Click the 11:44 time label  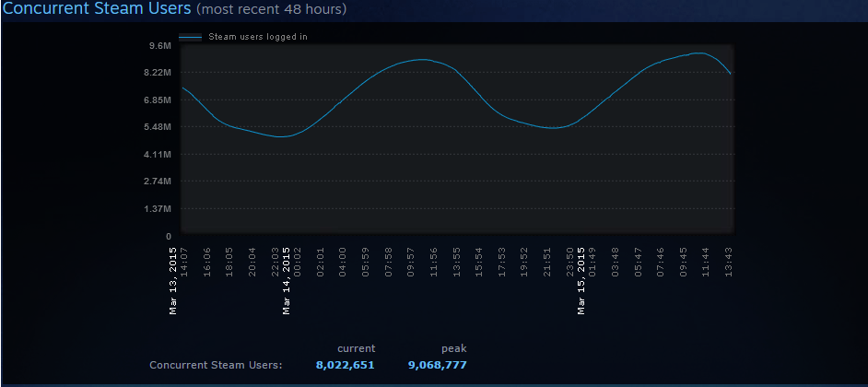coord(705,262)
